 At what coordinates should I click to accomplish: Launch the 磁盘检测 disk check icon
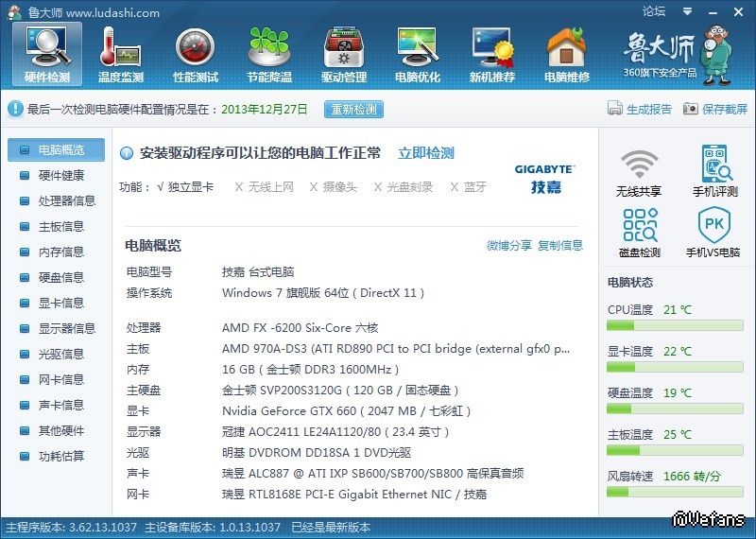[x=639, y=233]
